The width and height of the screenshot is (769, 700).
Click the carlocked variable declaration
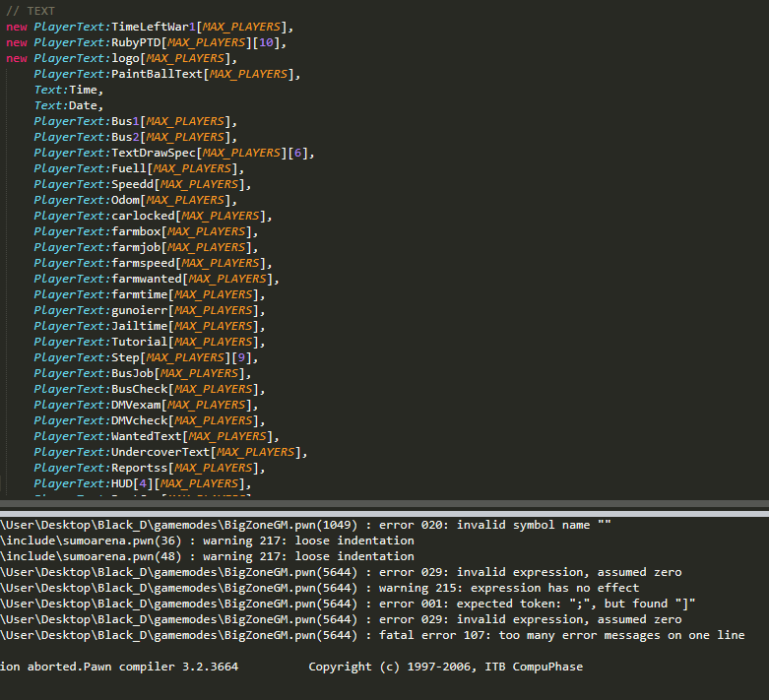coord(153,216)
